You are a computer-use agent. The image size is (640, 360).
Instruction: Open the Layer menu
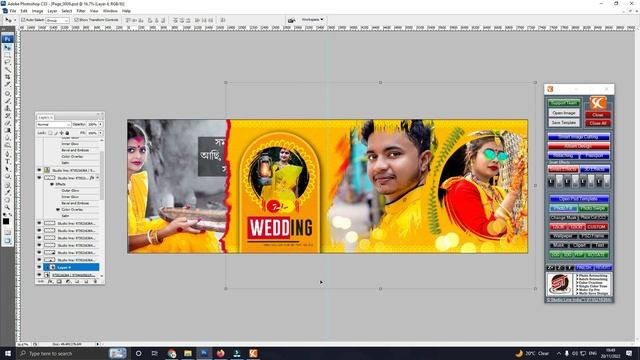(52, 11)
